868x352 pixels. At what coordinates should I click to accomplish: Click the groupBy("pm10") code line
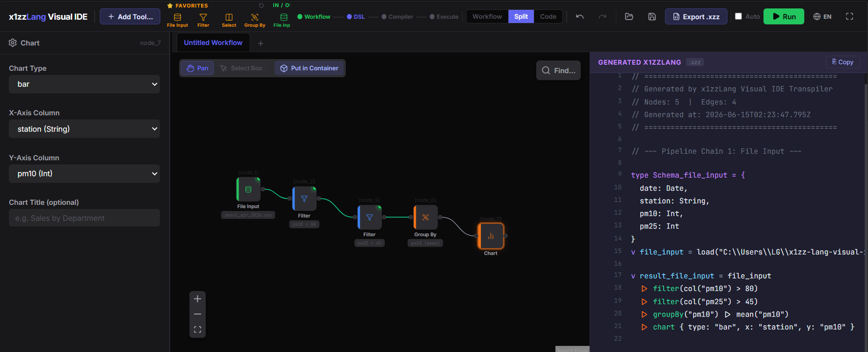click(715, 315)
